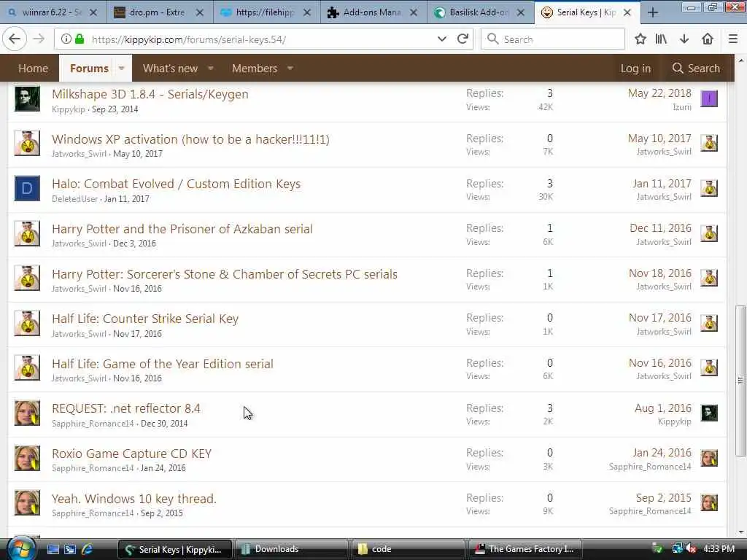Open the What's new nav item

(x=170, y=68)
